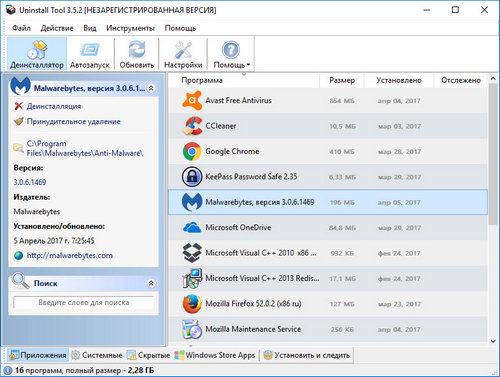Click the Google Chrome icon in list

point(192,151)
